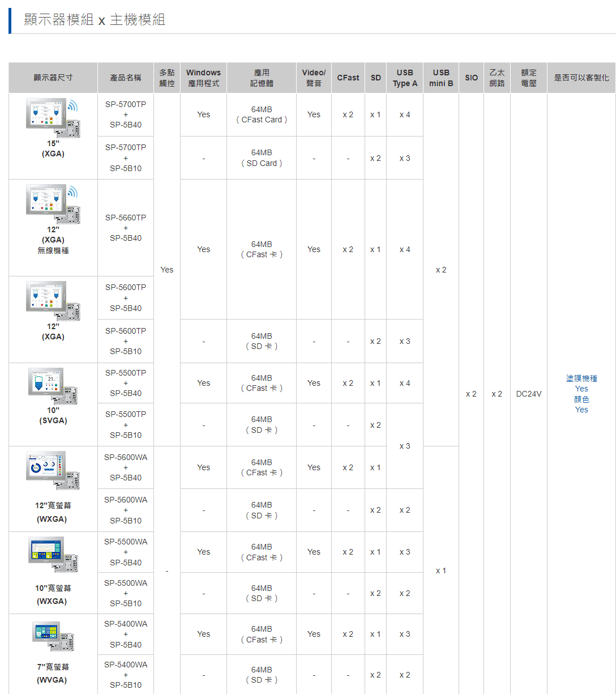
Task: Select the SP-5600WA + SP-5B10 product name
Action: [126, 510]
